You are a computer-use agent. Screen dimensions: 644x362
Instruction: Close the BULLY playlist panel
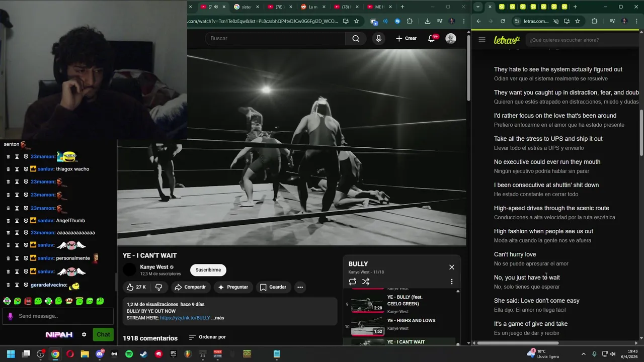(x=451, y=267)
